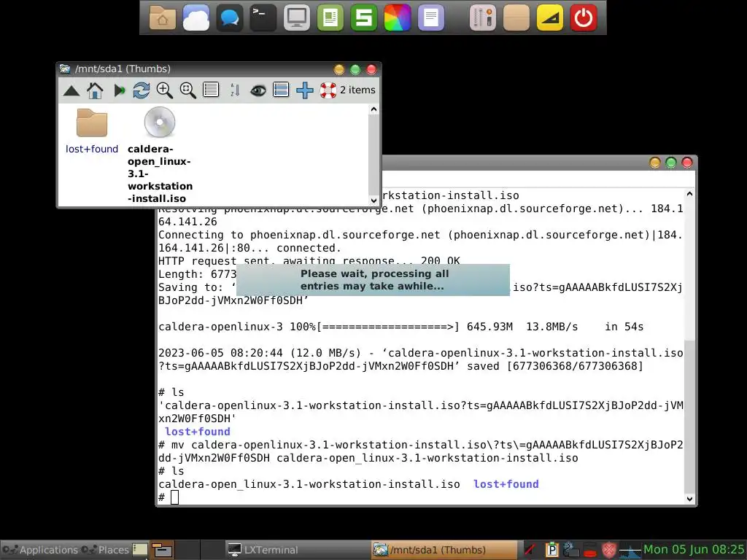Open the chat bubbles dock app

230,17
